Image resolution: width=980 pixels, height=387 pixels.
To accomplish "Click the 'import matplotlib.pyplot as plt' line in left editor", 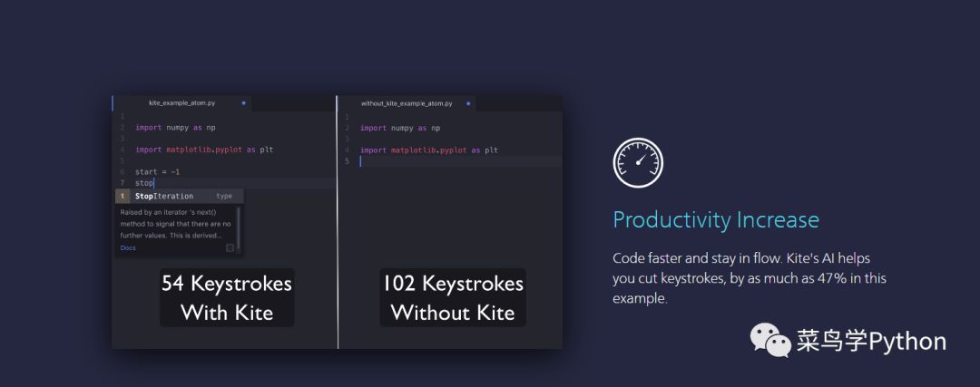I will pos(204,150).
